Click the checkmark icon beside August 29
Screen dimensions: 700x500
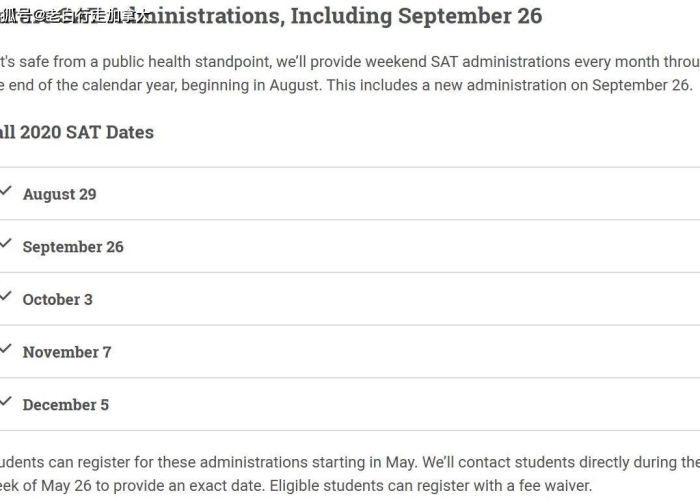[5, 191]
